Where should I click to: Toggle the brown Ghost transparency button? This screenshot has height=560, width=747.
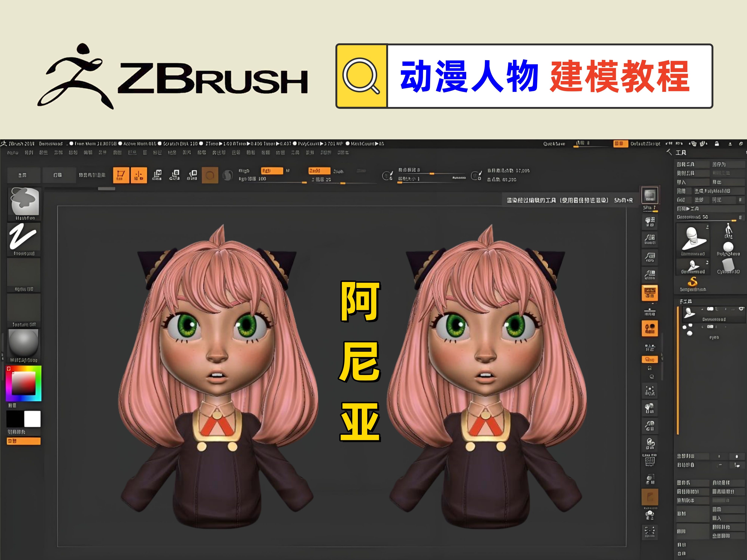point(650,497)
